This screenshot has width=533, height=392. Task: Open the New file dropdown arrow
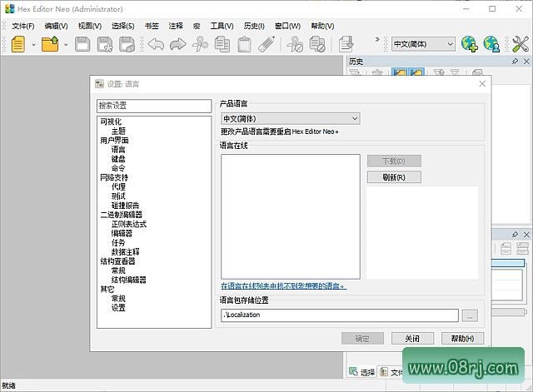pyautogui.click(x=33, y=44)
